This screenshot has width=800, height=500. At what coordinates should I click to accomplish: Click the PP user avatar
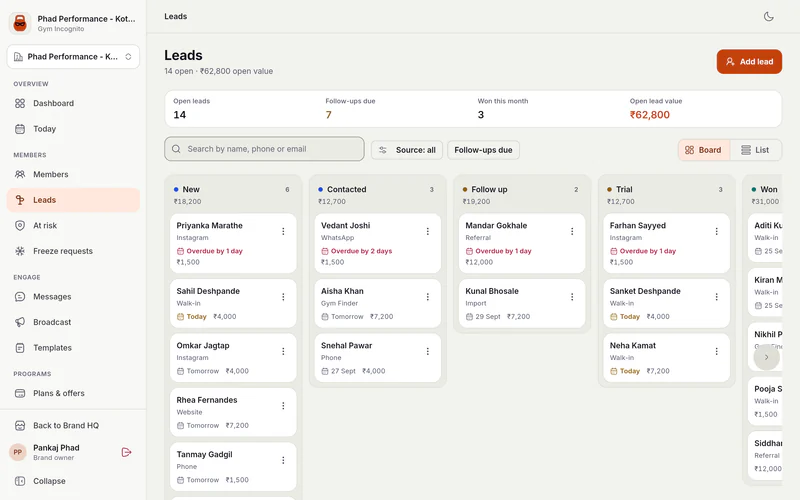click(x=18, y=452)
